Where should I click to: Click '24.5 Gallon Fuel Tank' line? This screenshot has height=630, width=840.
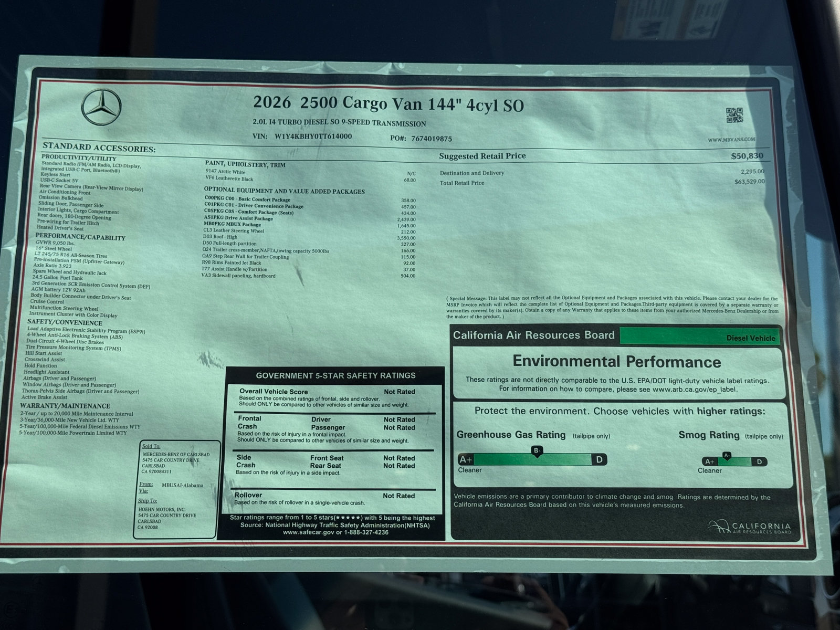point(58,277)
